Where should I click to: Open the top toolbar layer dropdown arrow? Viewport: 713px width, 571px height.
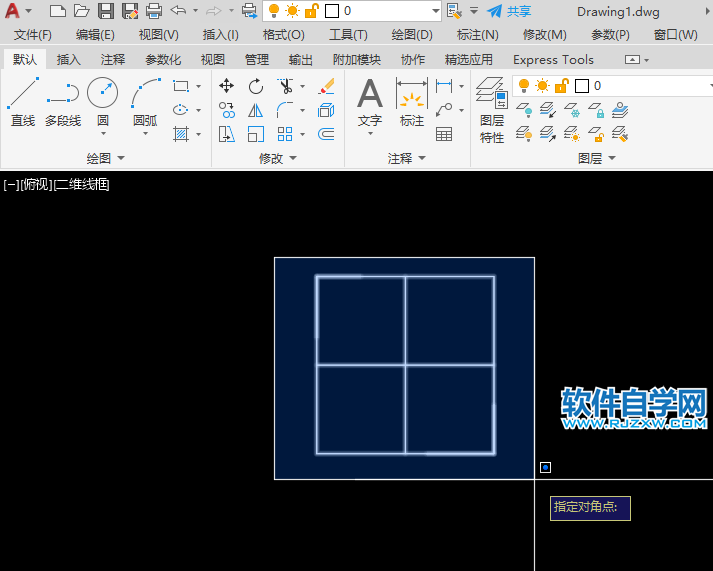(x=436, y=11)
